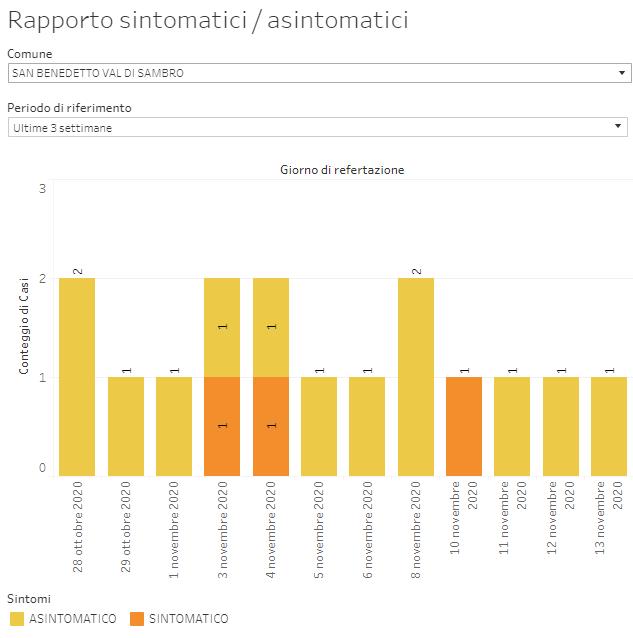The image size is (633, 638).
Task: Select the ASINTOMATICO legend label
Action: [73, 619]
